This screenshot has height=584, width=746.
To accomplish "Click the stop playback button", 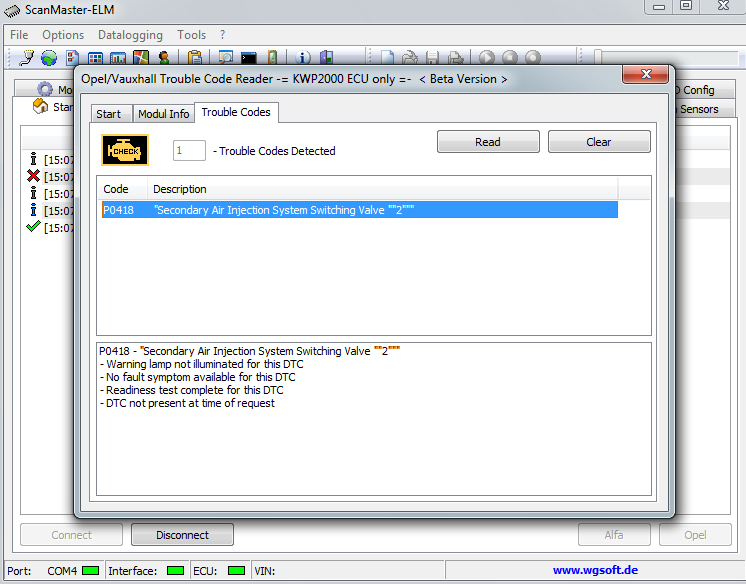I will [x=510, y=58].
